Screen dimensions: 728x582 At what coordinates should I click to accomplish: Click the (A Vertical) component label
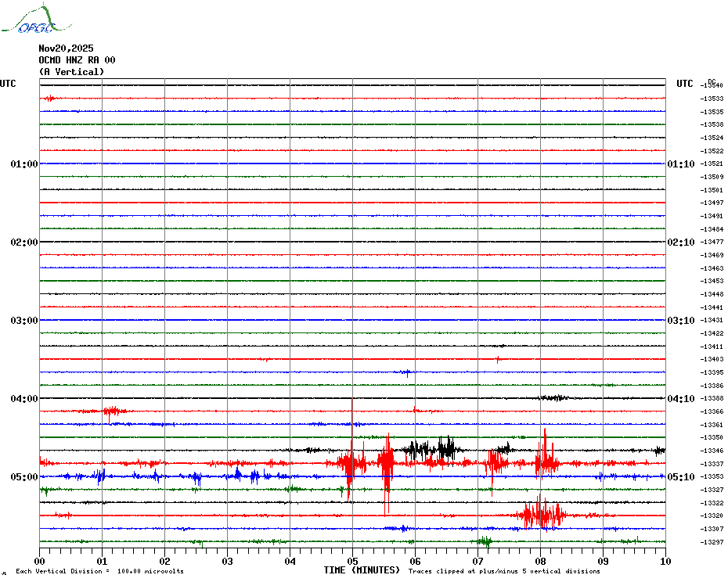coord(71,72)
